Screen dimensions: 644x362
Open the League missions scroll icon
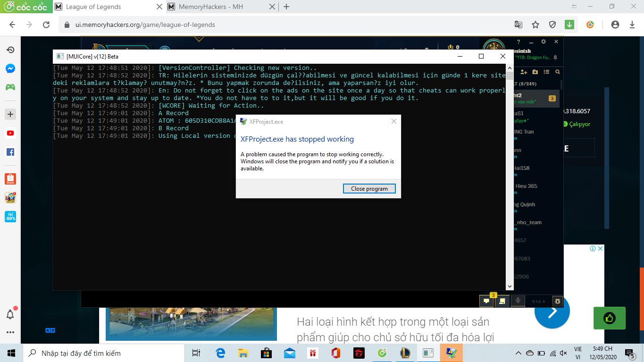pyautogui.click(x=502, y=301)
